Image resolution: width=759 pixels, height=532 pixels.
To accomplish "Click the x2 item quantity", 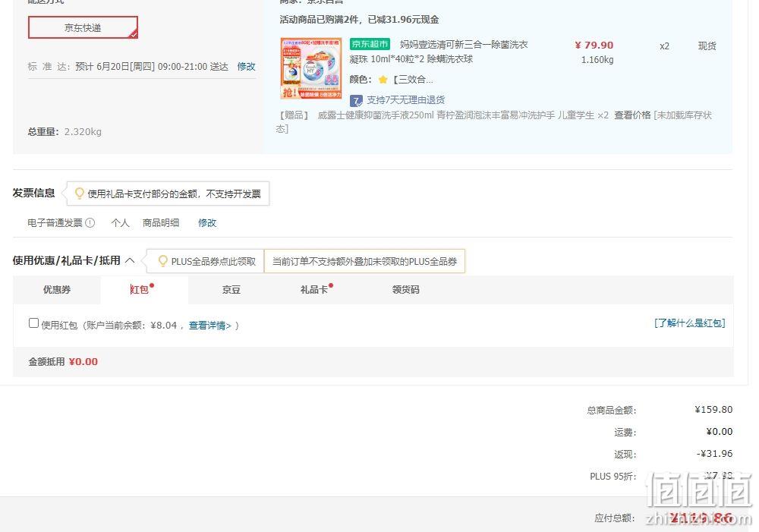I will (664, 46).
